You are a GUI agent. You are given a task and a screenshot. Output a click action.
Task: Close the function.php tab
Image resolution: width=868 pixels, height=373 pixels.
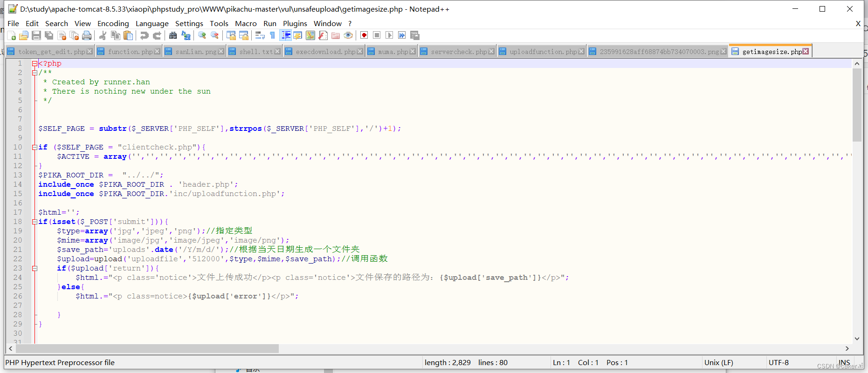pyautogui.click(x=157, y=51)
